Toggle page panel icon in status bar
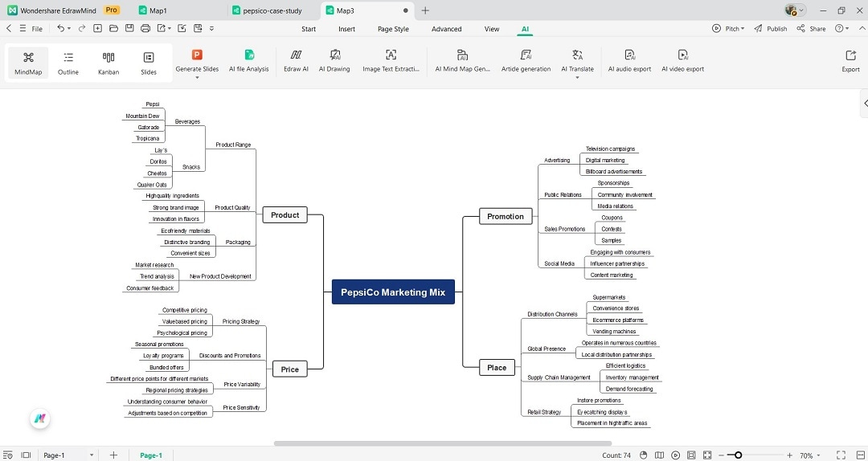 [26, 455]
